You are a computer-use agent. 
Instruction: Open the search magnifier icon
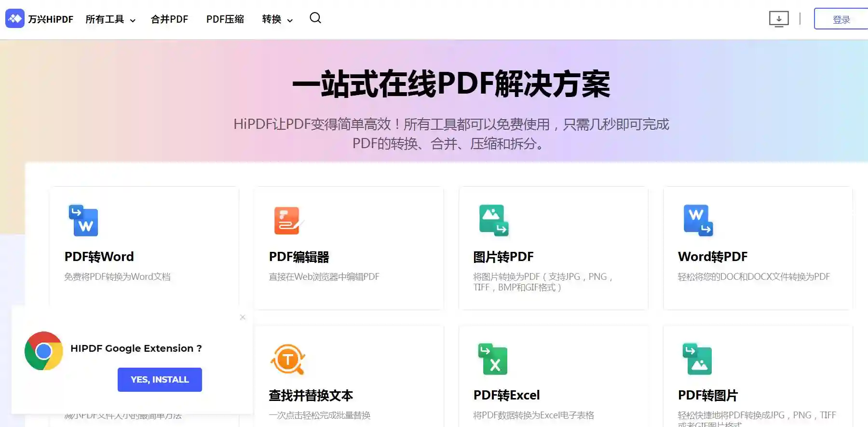point(315,18)
